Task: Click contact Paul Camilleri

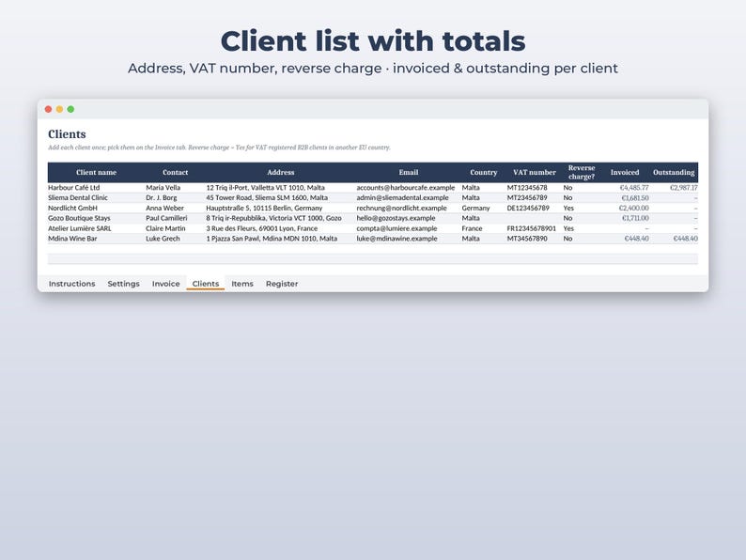Action: click(x=166, y=218)
